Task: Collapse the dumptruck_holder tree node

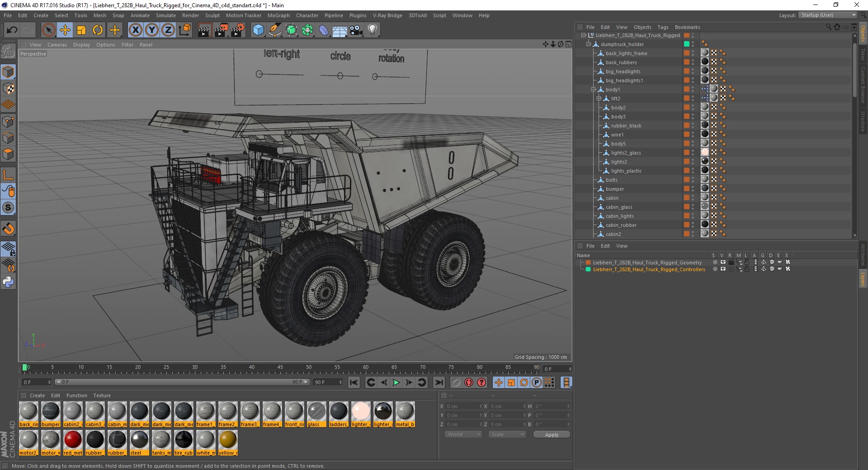Action: tap(589, 44)
